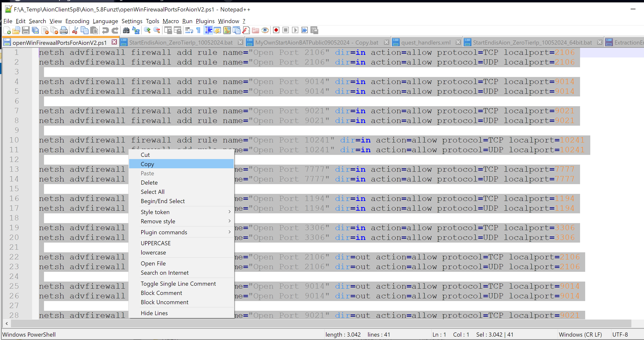Open the Encoding menu
Viewport: 644px width, 340px height.
77,21
